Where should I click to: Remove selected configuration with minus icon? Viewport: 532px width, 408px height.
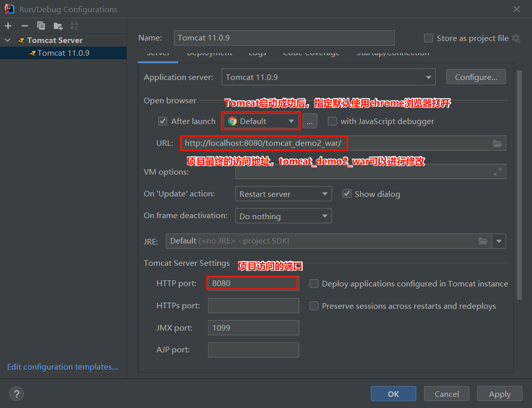[24, 26]
